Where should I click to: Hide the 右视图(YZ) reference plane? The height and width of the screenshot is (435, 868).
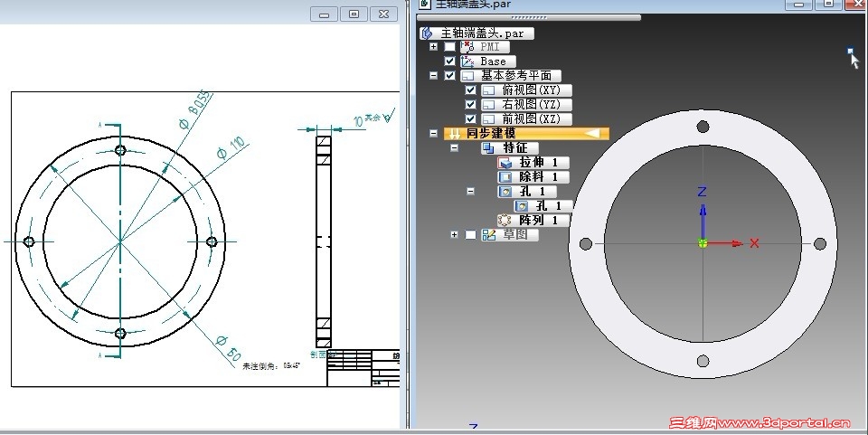tap(470, 104)
